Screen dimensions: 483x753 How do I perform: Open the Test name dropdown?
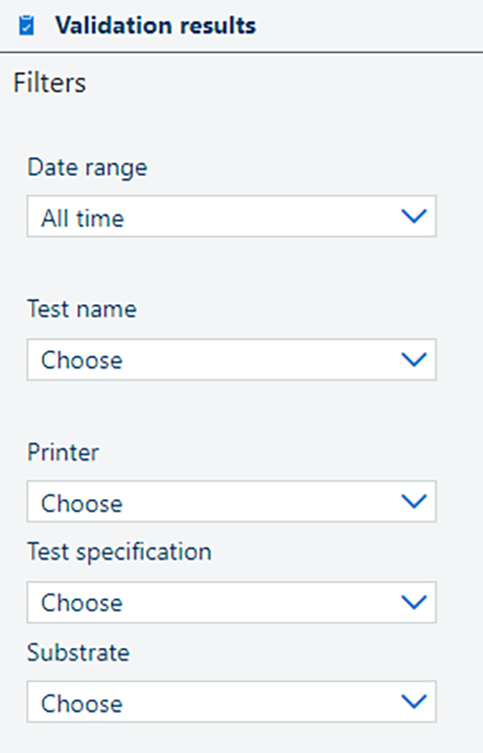pyautogui.click(x=231, y=360)
